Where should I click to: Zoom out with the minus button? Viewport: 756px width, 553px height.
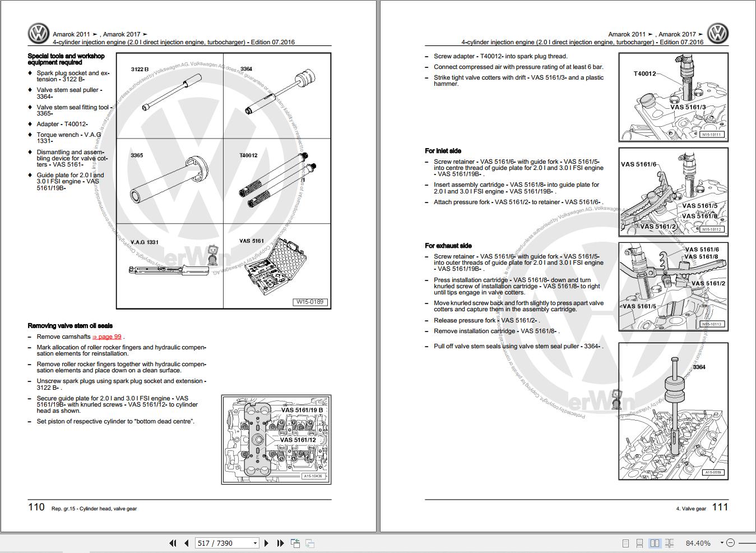tap(730, 542)
